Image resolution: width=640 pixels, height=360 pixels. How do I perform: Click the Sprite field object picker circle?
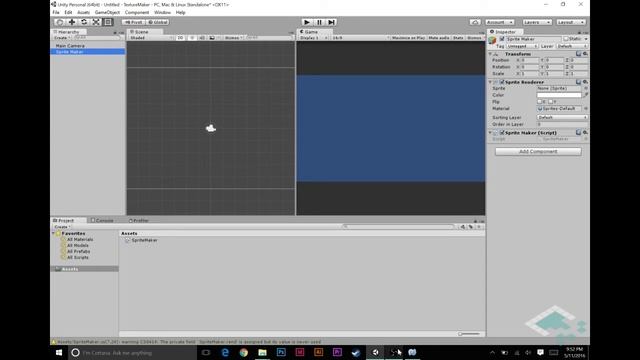586,88
